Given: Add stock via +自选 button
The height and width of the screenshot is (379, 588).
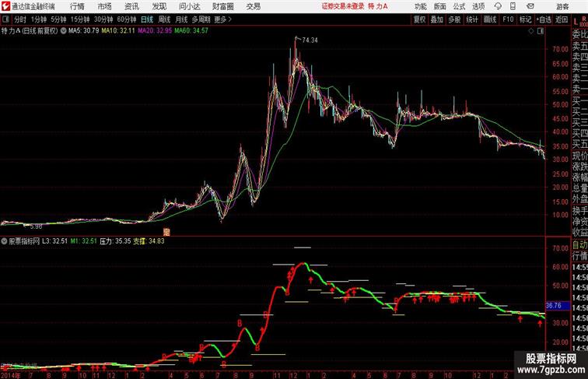Looking at the screenshot, I should (544, 19).
